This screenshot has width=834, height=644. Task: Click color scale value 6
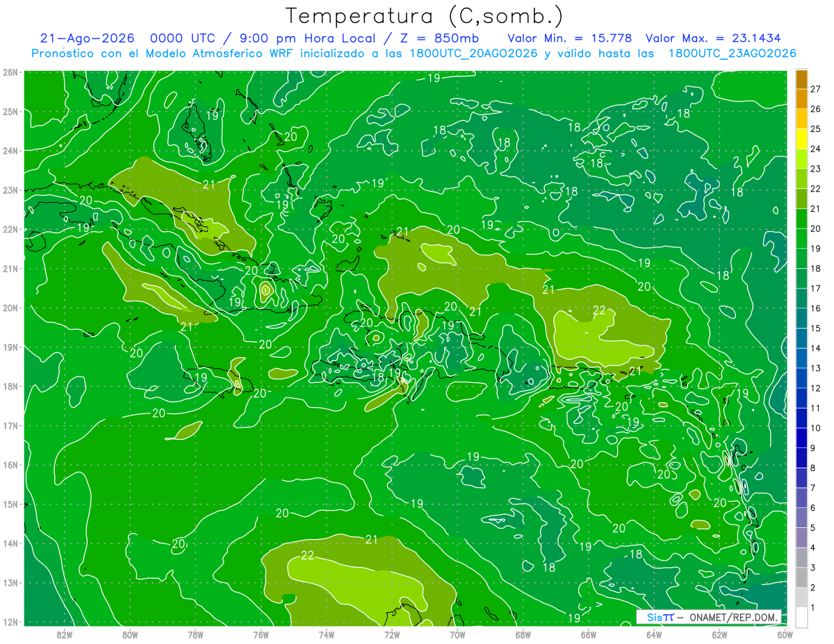click(813, 508)
